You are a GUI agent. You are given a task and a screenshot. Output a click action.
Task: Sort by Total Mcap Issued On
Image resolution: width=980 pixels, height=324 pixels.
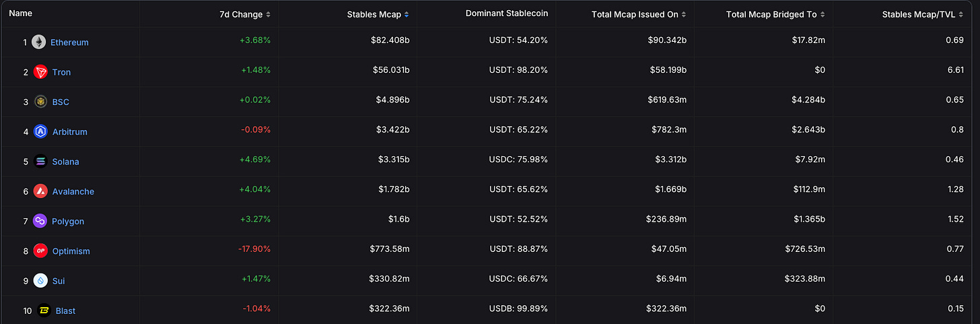639,14
